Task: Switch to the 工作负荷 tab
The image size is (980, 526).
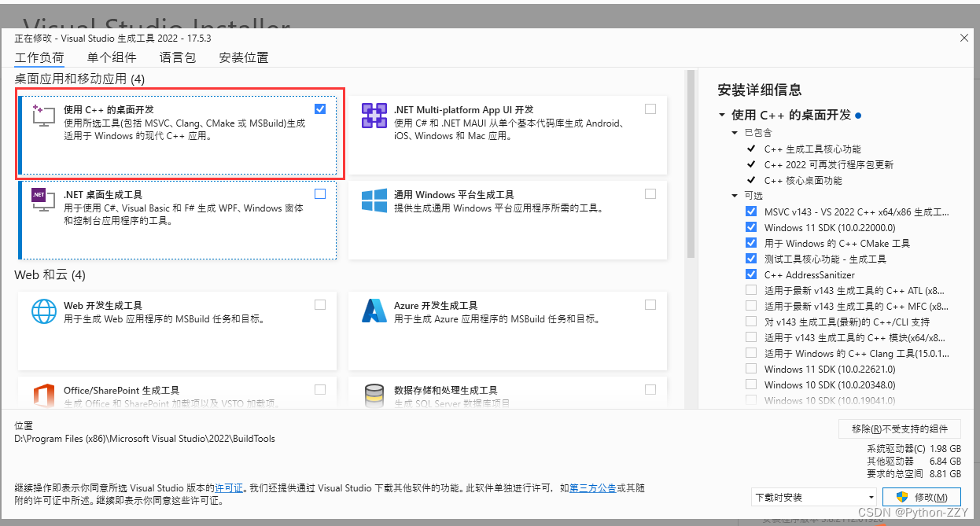Action: [x=39, y=57]
